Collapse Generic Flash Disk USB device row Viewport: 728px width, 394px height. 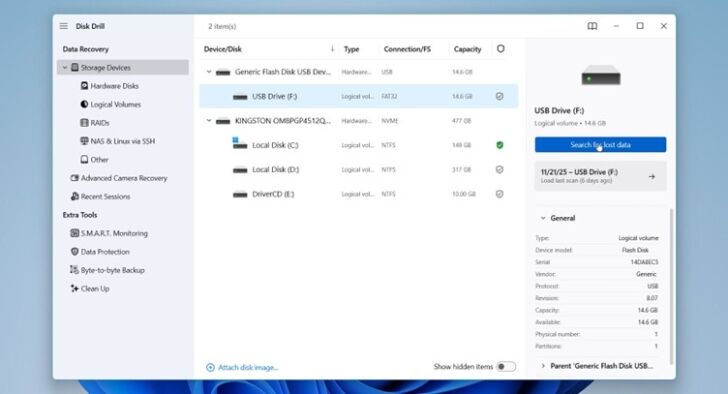(x=209, y=72)
